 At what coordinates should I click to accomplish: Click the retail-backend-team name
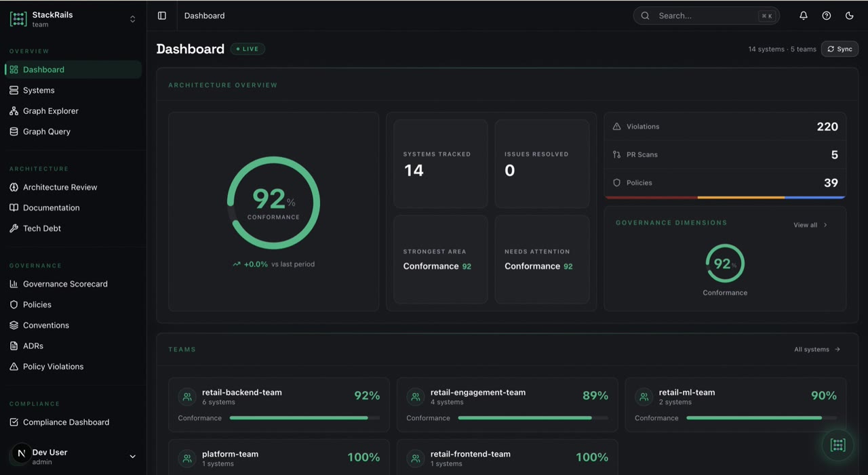242,392
